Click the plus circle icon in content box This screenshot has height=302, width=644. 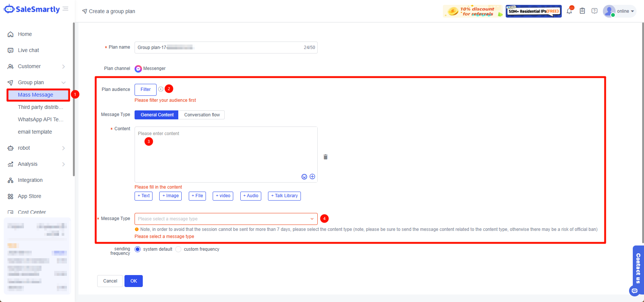tap(312, 177)
